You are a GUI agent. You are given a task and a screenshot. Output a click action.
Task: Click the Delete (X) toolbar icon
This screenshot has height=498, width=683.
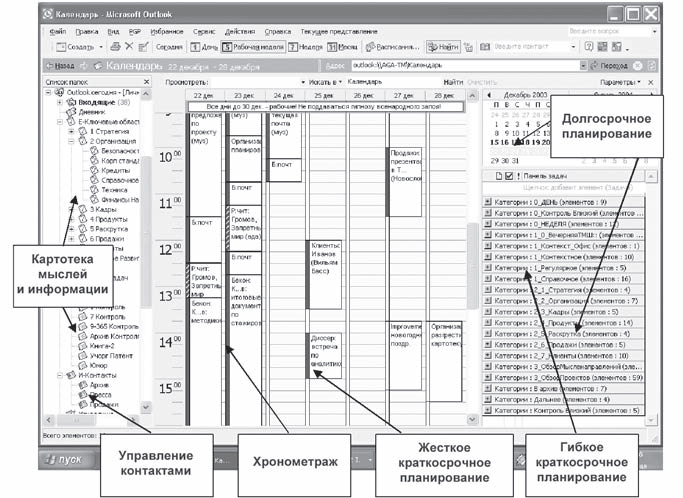tap(129, 47)
